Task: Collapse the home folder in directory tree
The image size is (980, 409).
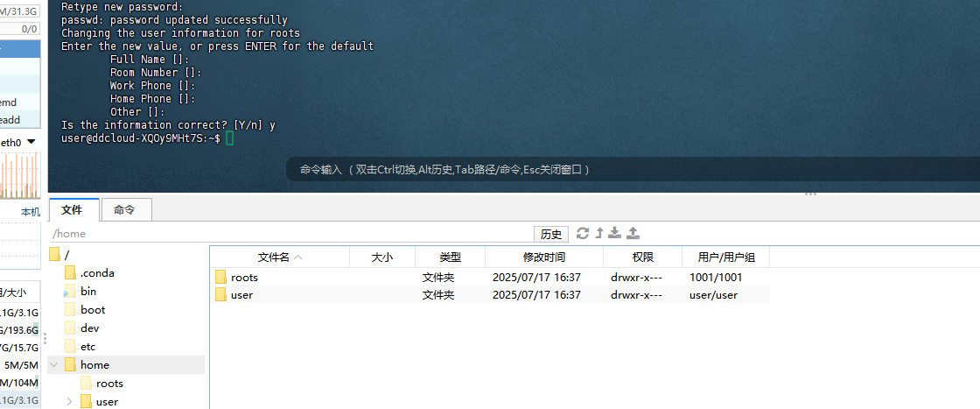Action: [53, 364]
